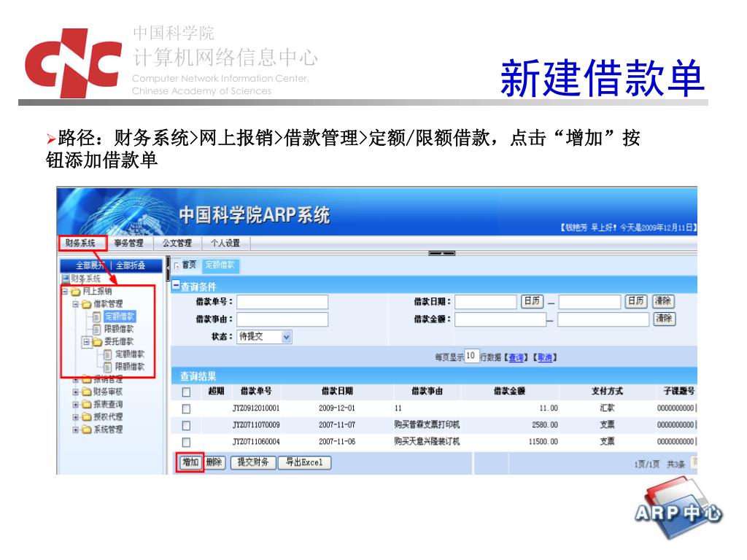Click the sidebar collapse handle beside the tree
747x560 pixels.
pos(168,269)
